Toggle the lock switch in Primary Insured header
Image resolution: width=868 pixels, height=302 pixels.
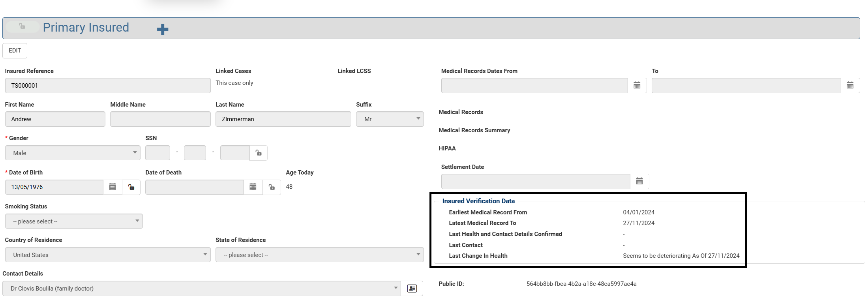[x=22, y=26]
